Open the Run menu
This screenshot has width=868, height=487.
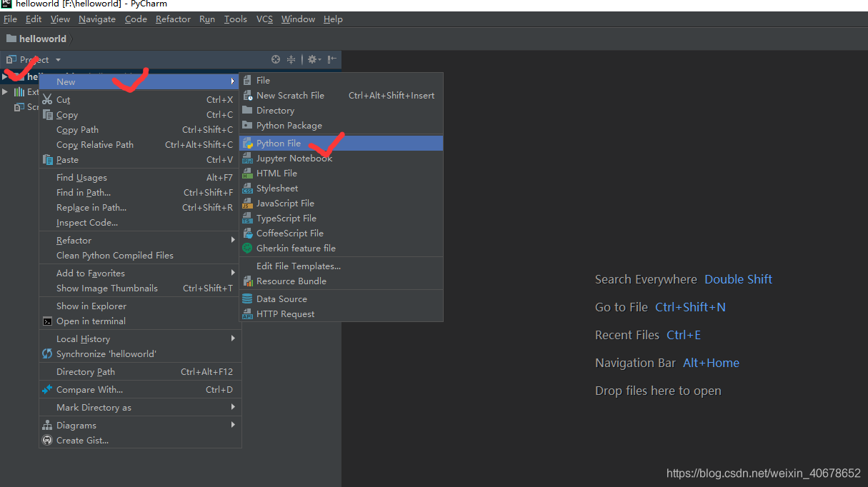[x=207, y=19]
